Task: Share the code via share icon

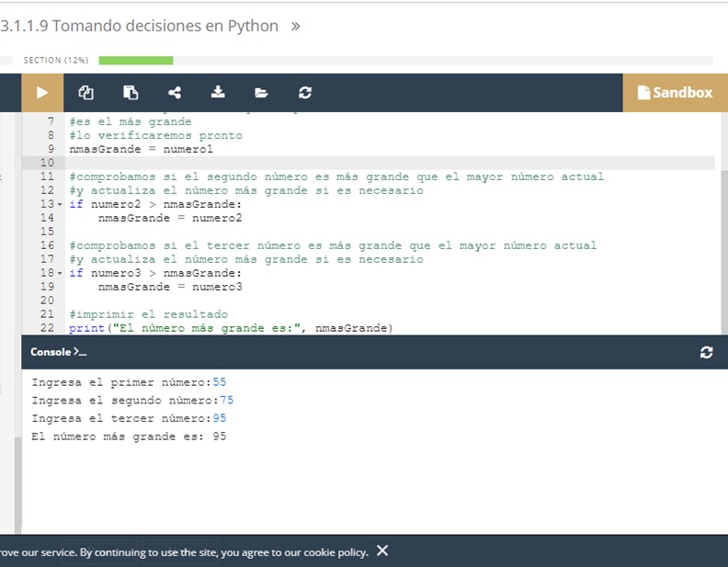Action: 175,93
